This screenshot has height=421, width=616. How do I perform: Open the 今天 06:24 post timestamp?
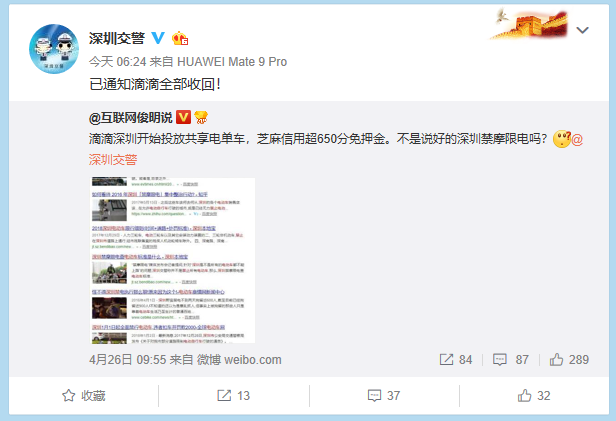click(117, 62)
